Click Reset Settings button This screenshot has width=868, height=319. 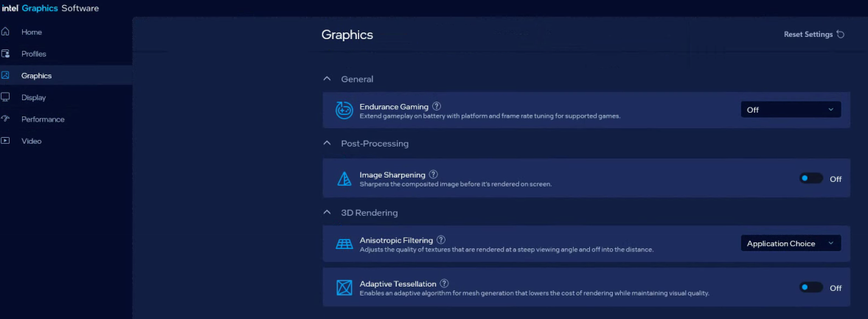pyautogui.click(x=813, y=35)
